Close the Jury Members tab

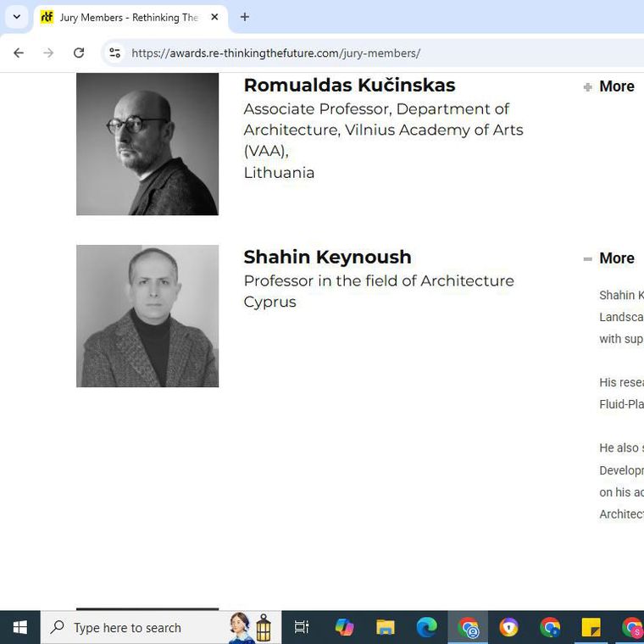point(215,17)
